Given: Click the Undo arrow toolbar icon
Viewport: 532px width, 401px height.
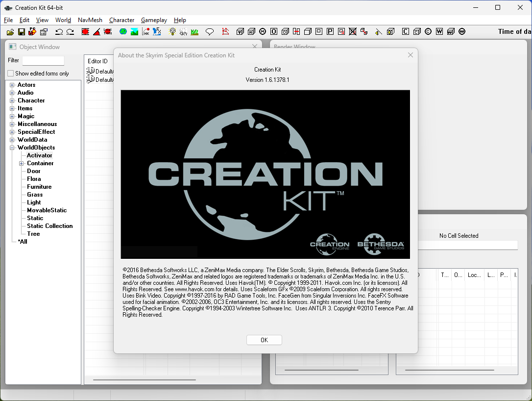Looking at the screenshot, I should tap(59, 32).
